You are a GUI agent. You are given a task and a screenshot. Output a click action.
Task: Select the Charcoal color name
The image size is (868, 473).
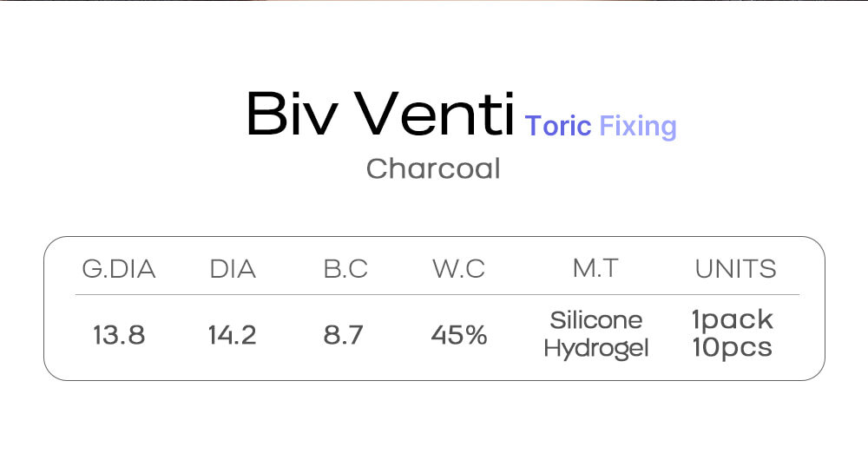[x=433, y=168]
